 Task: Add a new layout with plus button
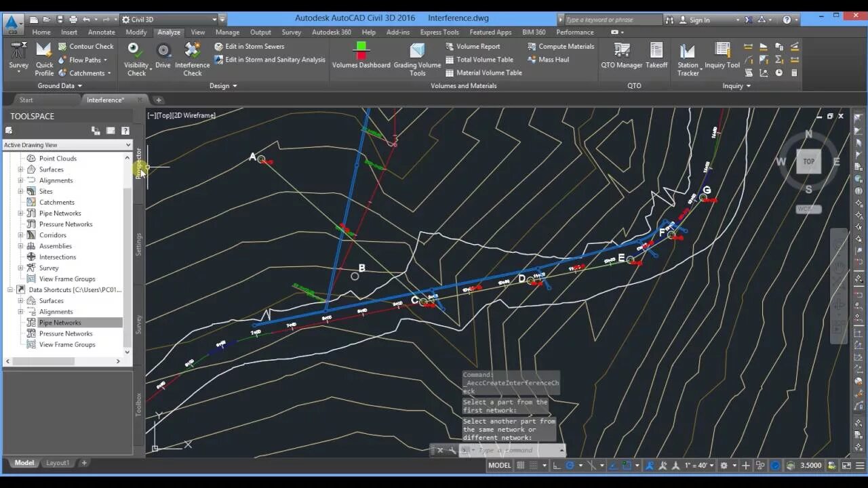click(x=84, y=463)
